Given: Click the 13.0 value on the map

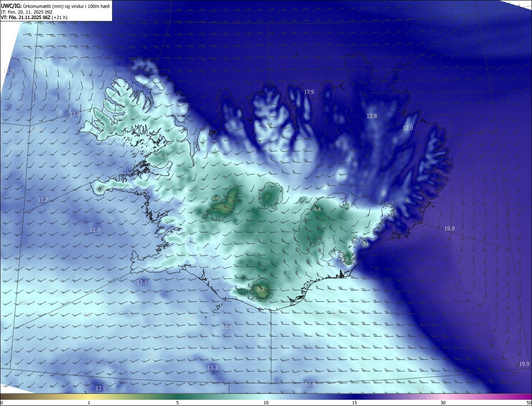Looking at the screenshot, I should [x=75, y=114].
